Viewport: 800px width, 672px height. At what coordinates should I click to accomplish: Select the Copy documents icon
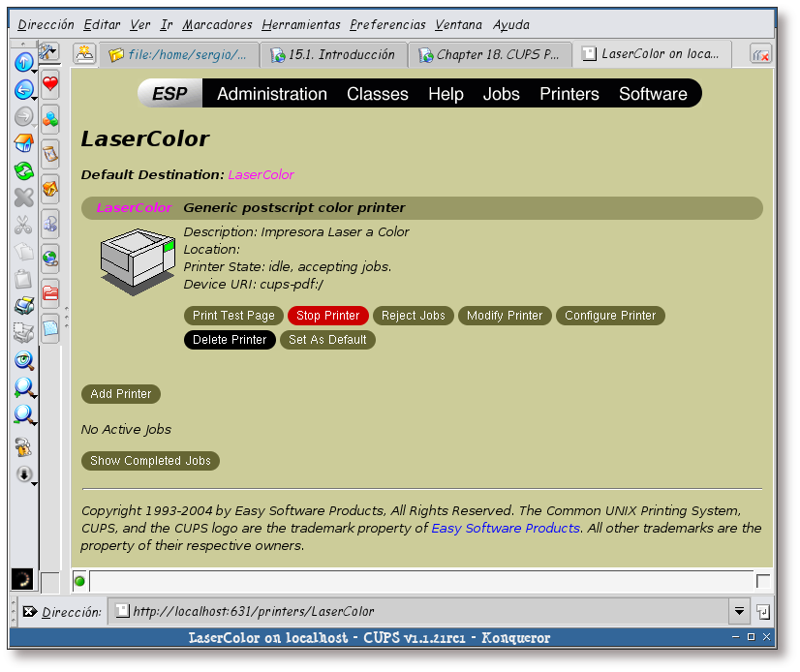(x=24, y=251)
